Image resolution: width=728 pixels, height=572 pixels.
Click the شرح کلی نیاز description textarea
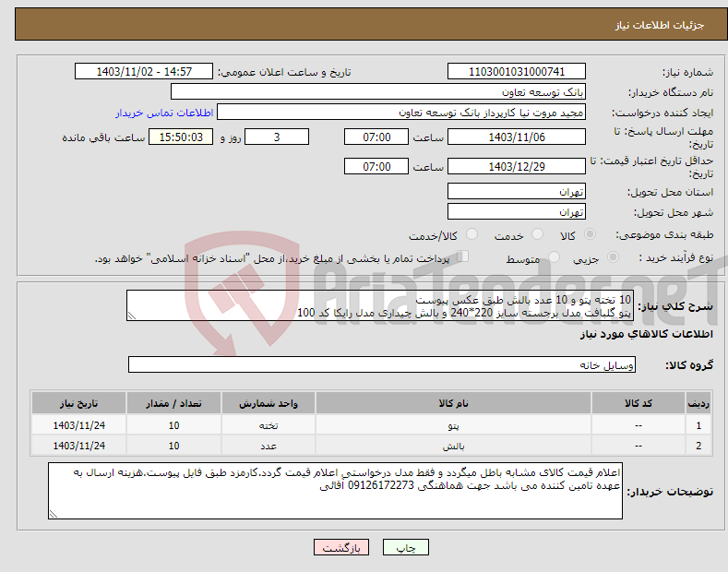(380, 305)
